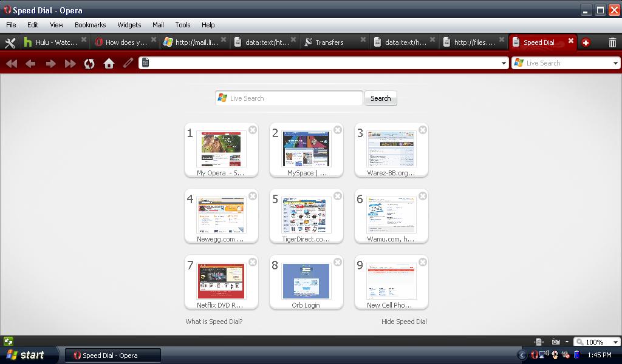Remove Wamu.com speed dial entry
This screenshot has width=622, height=364.
(x=423, y=196)
